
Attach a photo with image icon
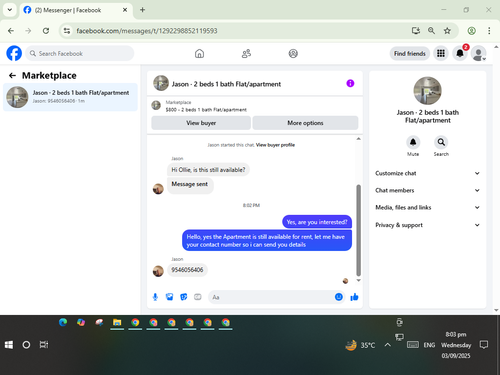(x=169, y=297)
